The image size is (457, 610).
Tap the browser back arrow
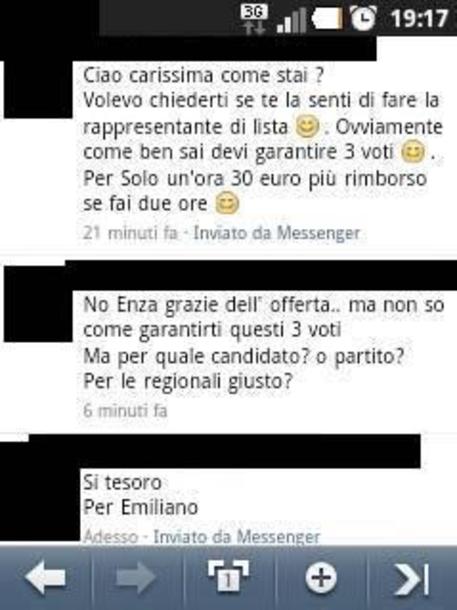click(45, 577)
